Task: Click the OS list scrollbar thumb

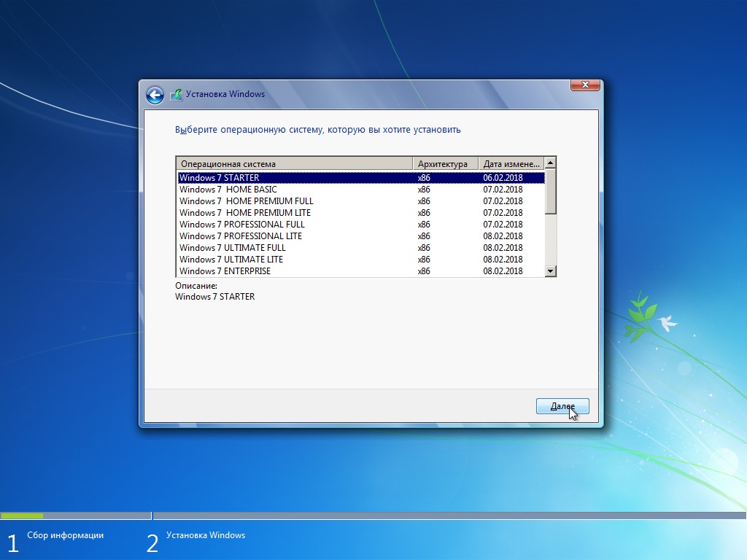Action: point(551,191)
